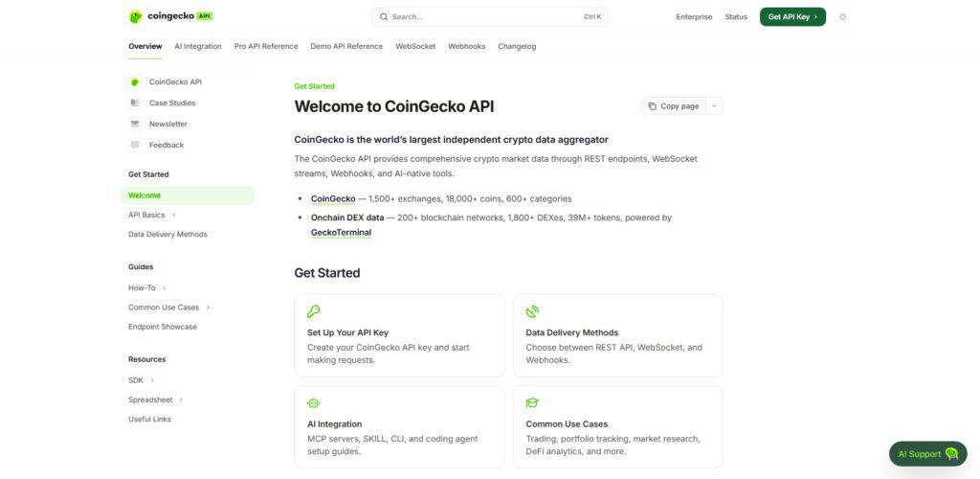
Task: Click the robot icon on AI Integration card
Action: 313,402
